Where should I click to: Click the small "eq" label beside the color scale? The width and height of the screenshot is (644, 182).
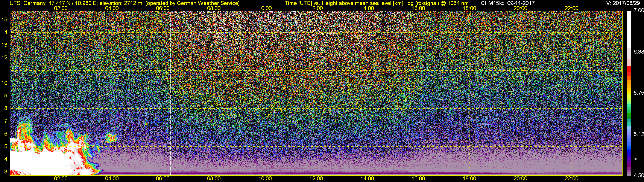[636, 159]
